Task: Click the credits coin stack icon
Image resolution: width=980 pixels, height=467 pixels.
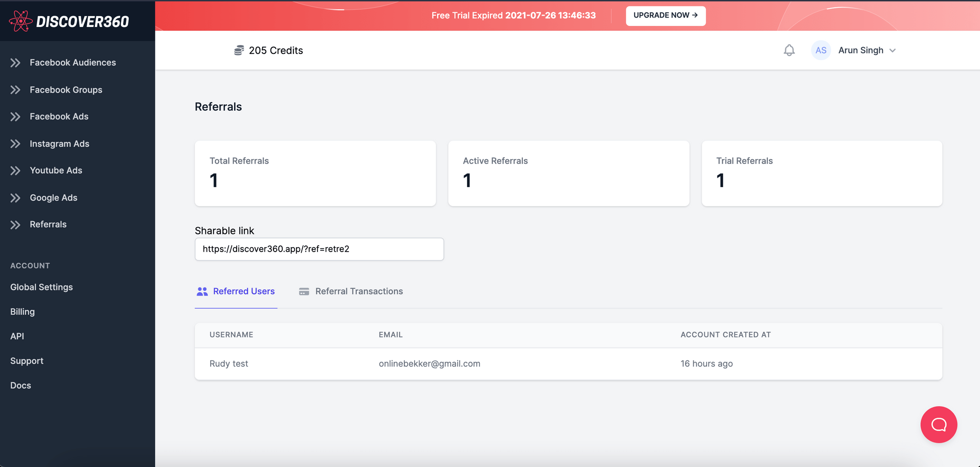Action: [x=239, y=50]
